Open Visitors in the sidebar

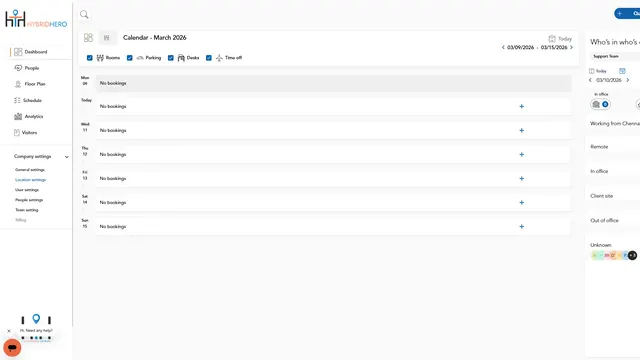point(25,133)
